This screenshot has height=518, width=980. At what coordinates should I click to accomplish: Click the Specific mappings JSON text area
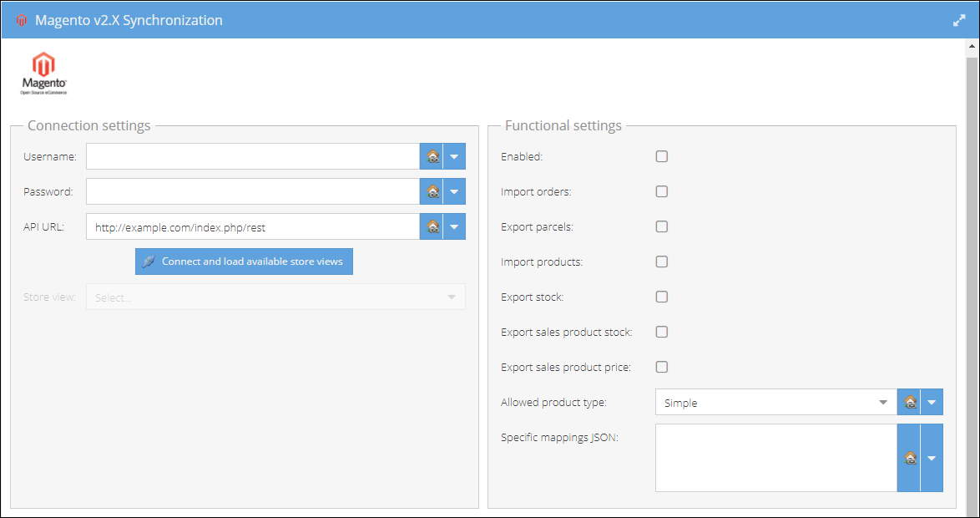tap(776, 458)
